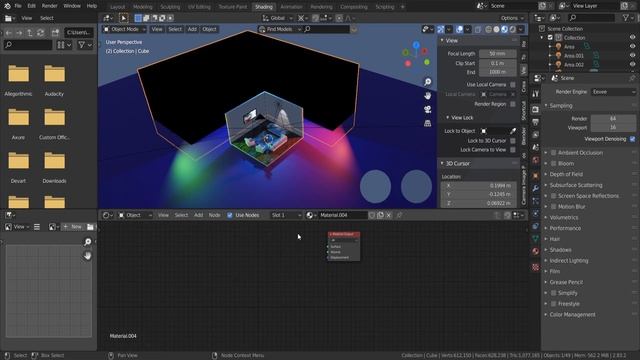Collapse the 3D Cursor panel
Viewport: 640px width, 360px height.
coord(457,163)
